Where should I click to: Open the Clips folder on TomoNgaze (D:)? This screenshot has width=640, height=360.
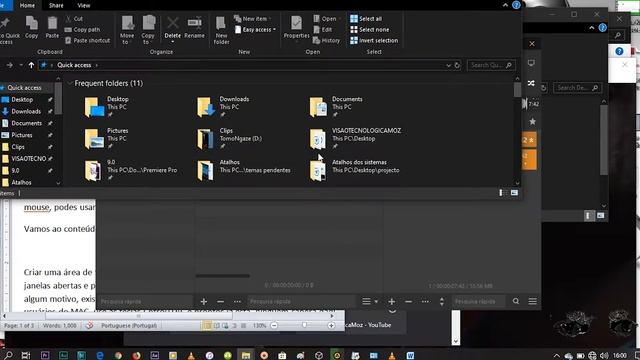(x=205, y=139)
